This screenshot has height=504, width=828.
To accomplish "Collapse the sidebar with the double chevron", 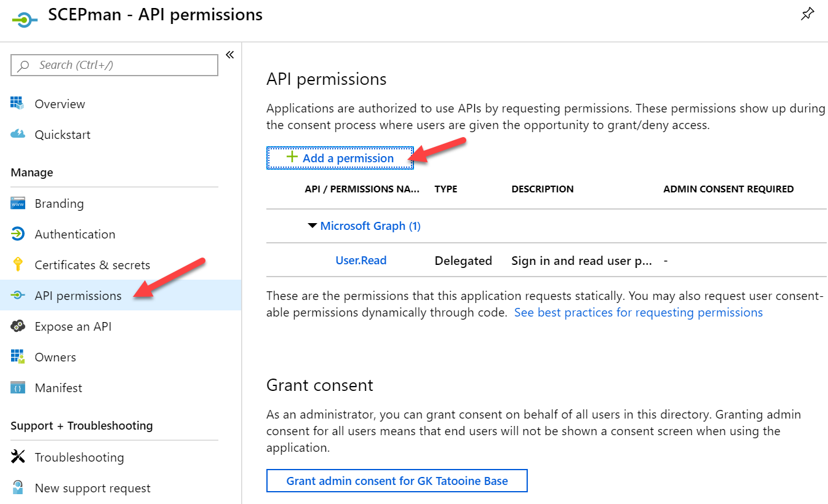I will coord(229,55).
